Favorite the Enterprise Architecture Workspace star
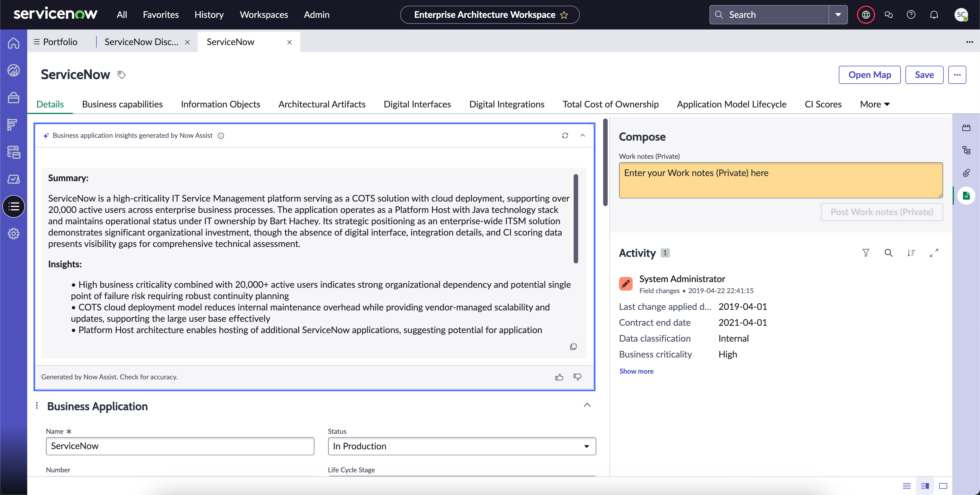Viewport: 980px width, 495px height. click(x=564, y=15)
